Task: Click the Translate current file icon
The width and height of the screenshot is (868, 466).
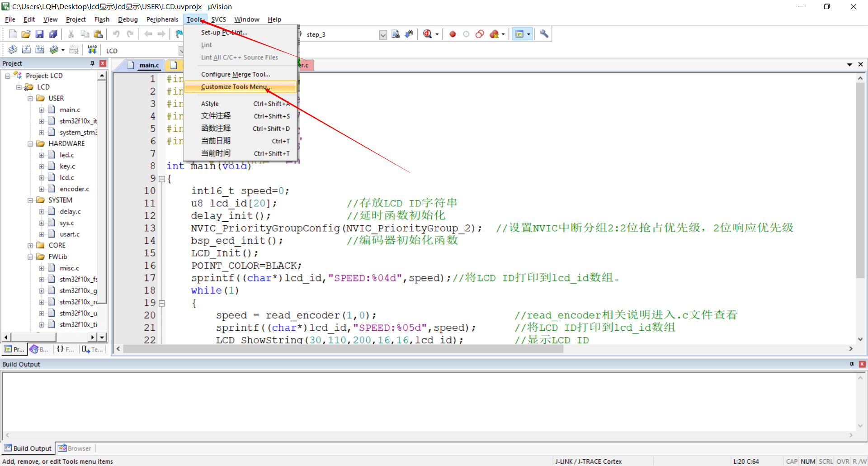Action: 13,50
